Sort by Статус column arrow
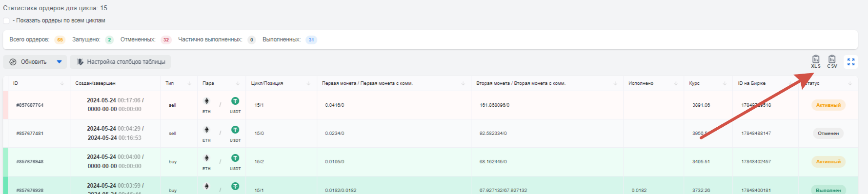The width and height of the screenshot is (868, 194). (850, 83)
